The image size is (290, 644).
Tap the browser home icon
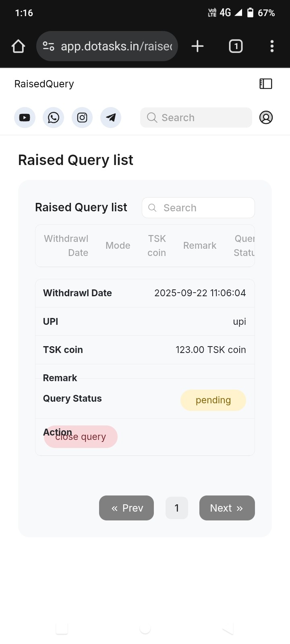point(19,46)
